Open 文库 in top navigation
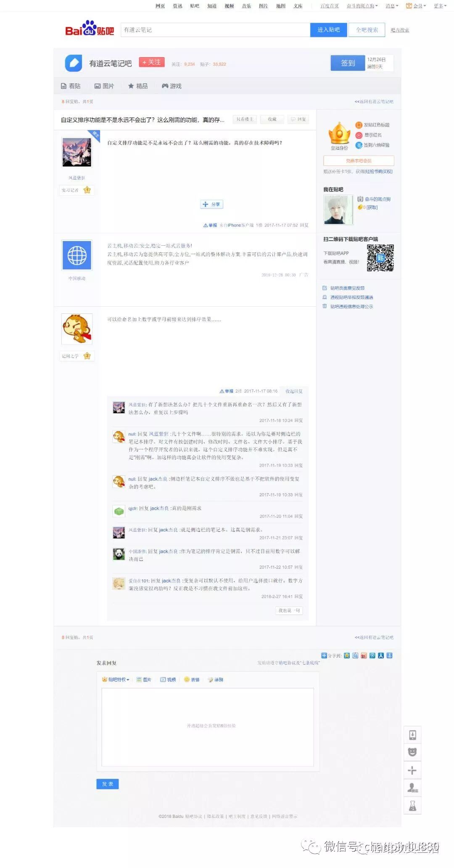Screen dimensions: 454x868 click(298, 6)
